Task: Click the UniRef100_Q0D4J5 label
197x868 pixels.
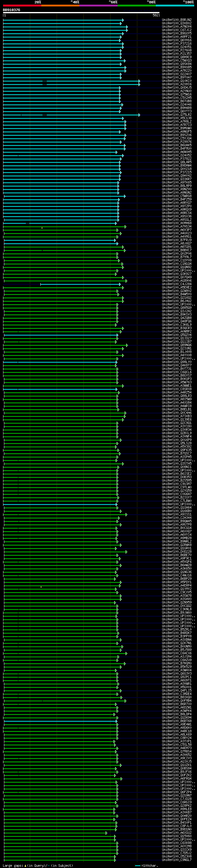Action: (x=177, y=88)
